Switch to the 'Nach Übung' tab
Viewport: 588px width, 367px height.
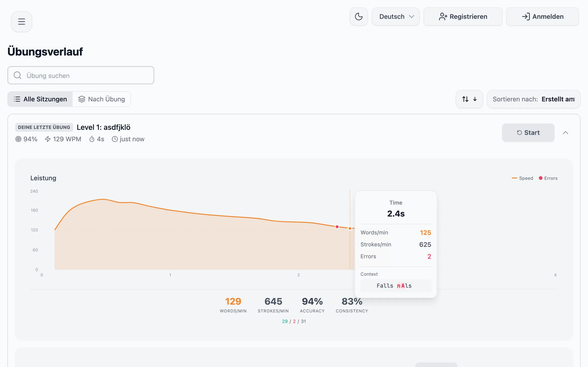102,99
